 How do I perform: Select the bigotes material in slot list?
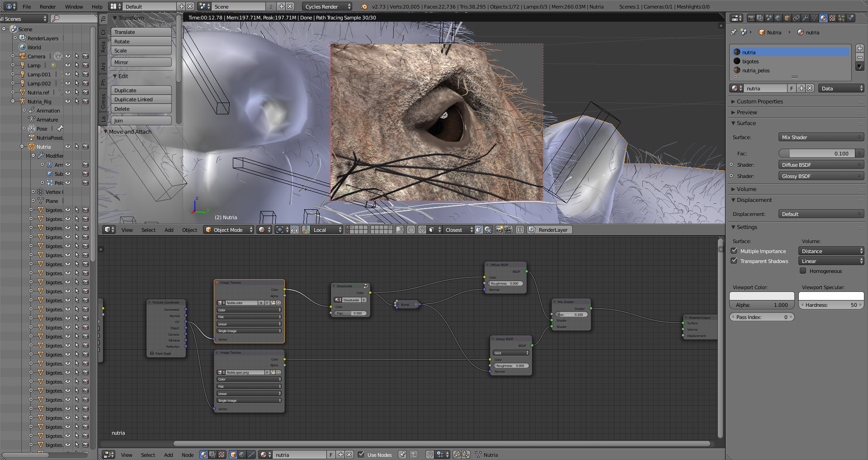pos(750,61)
